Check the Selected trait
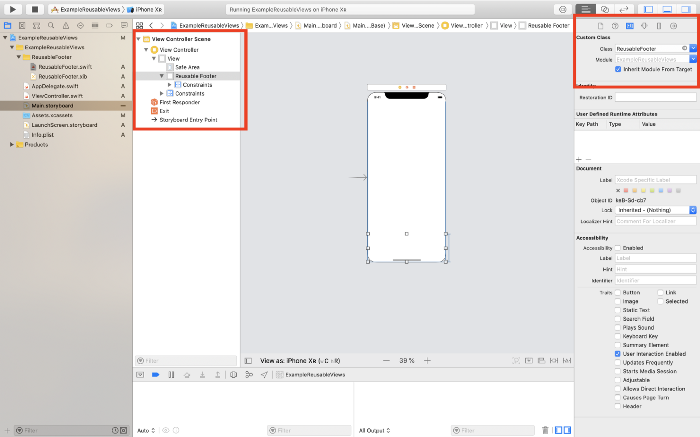Image resolution: width=700 pixels, height=437 pixels. [x=660, y=301]
